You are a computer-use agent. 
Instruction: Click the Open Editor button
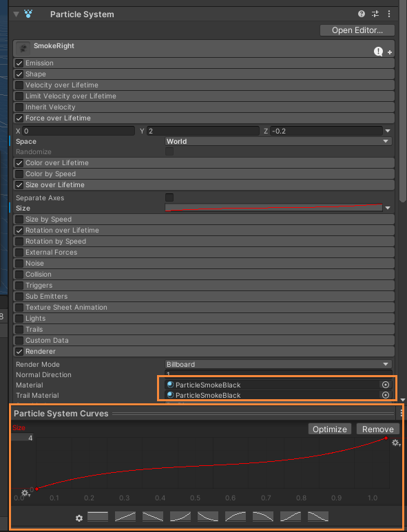357,30
